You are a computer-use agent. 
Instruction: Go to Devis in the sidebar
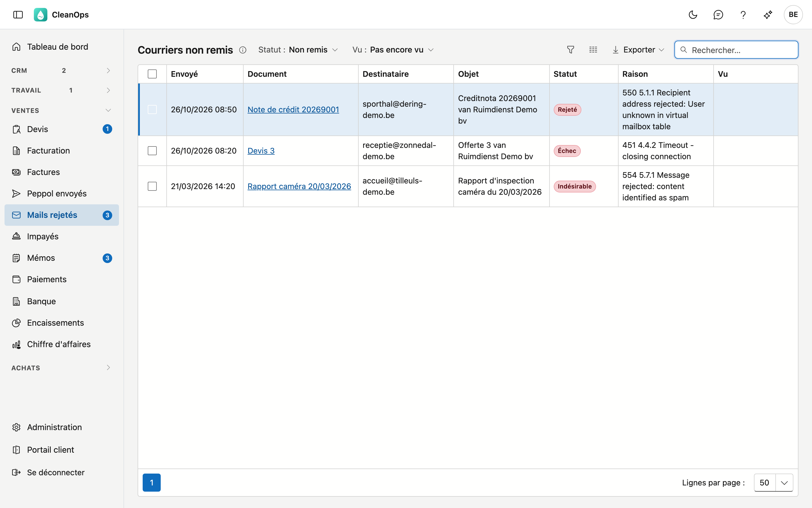62,129
